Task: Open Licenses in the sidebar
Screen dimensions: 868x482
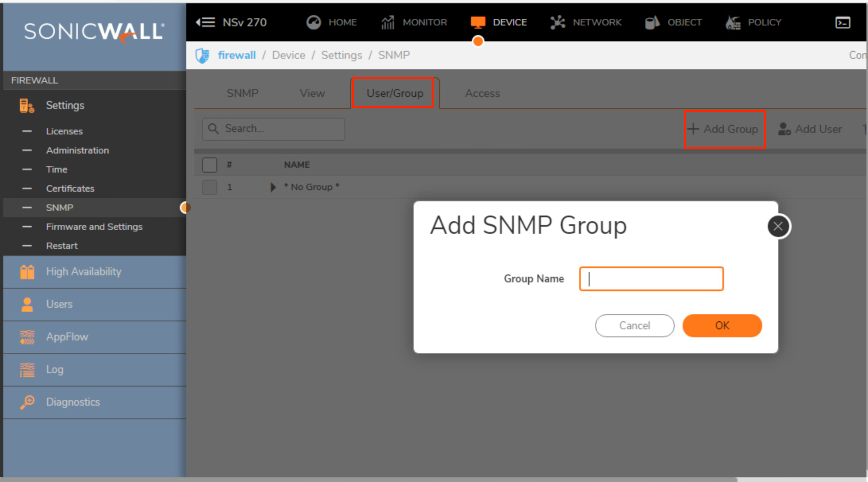Action: (x=64, y=131)
